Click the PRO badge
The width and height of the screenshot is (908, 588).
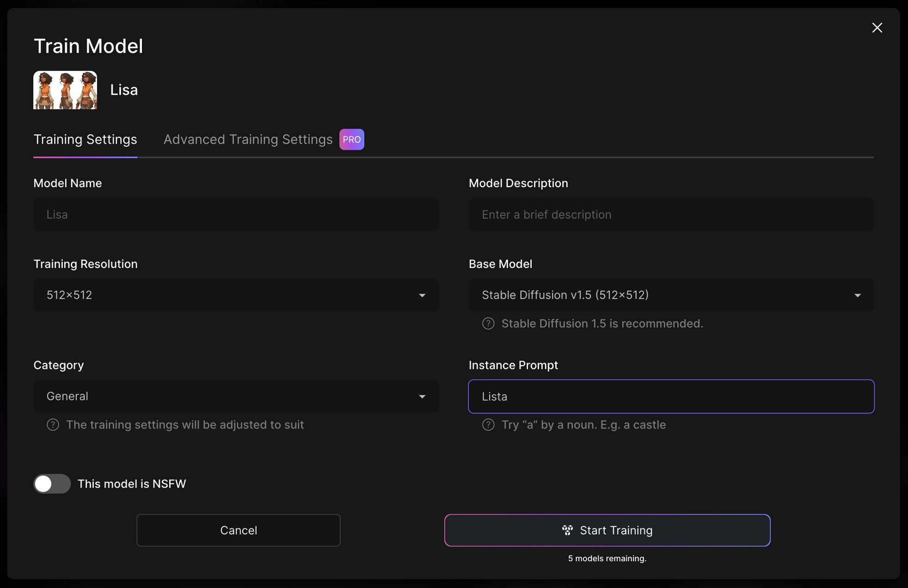(x=352, y=140)
